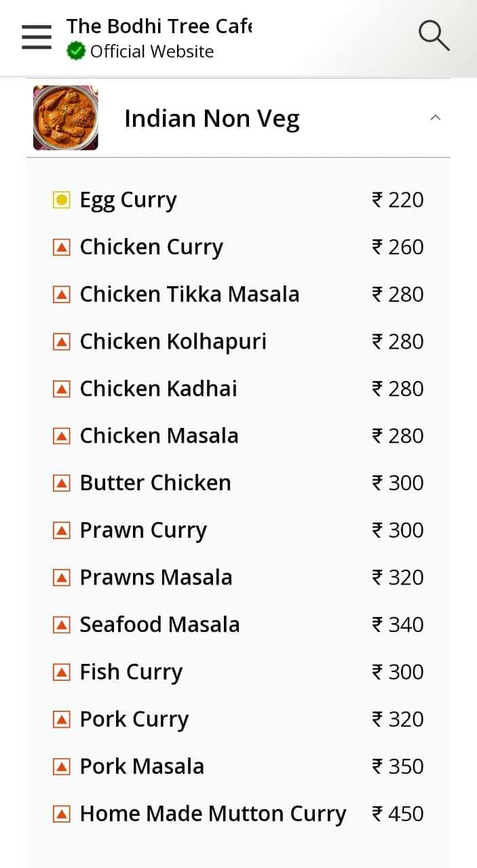Open the Indian Non Veg menu section

[212, 117]
